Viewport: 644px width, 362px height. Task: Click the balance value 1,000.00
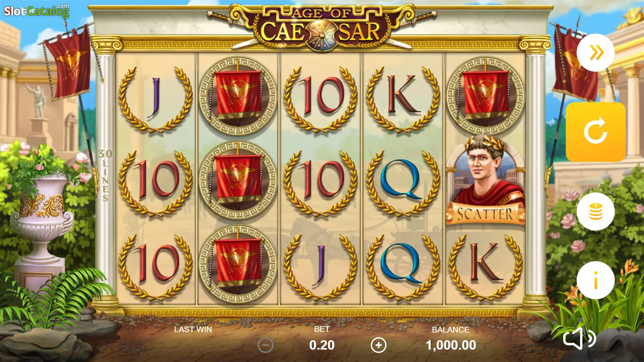point(450,345)
